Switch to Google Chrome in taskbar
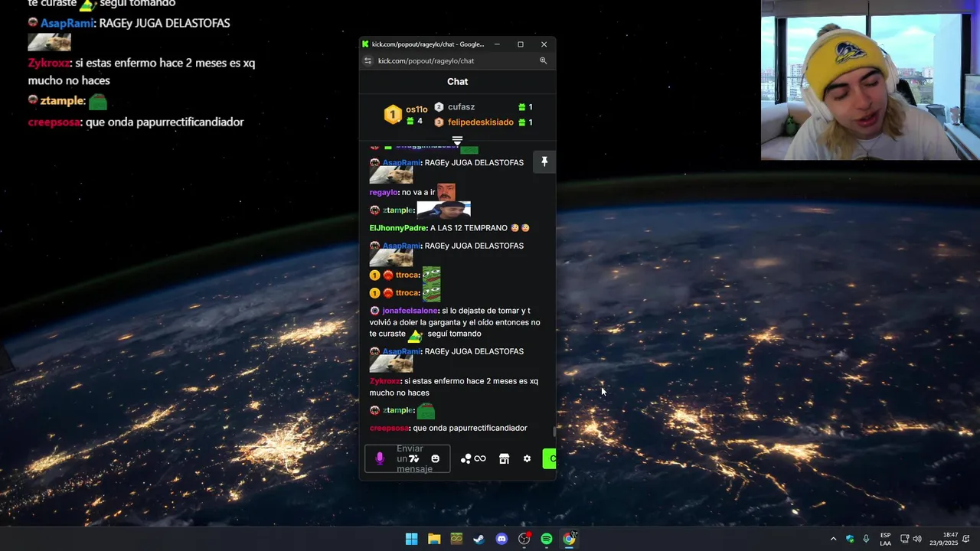The image size is (980, 551). (569, 539)
